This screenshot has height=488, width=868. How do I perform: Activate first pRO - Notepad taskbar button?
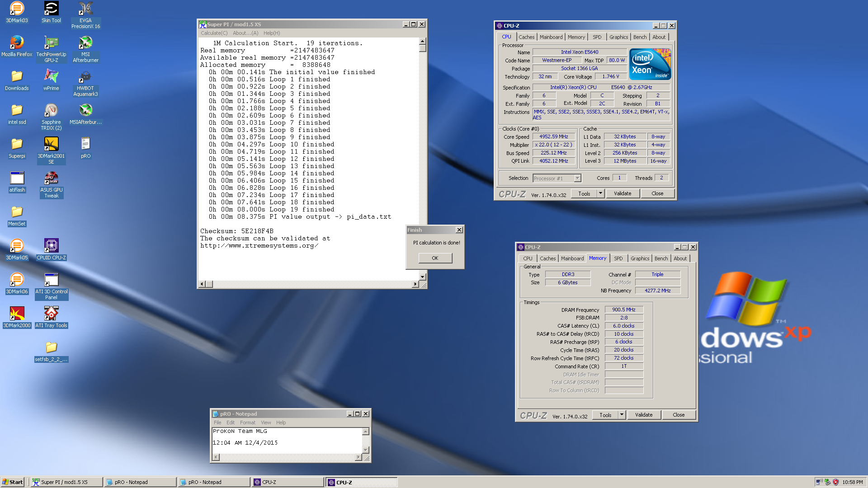click(141, 482)
